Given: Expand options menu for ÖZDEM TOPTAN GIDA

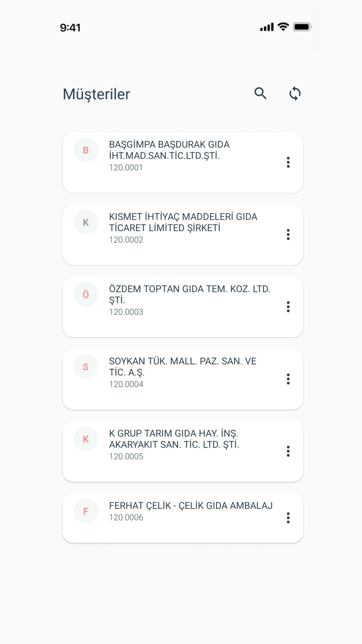Looking at the screenshot, I should click(x=288, y=307).
